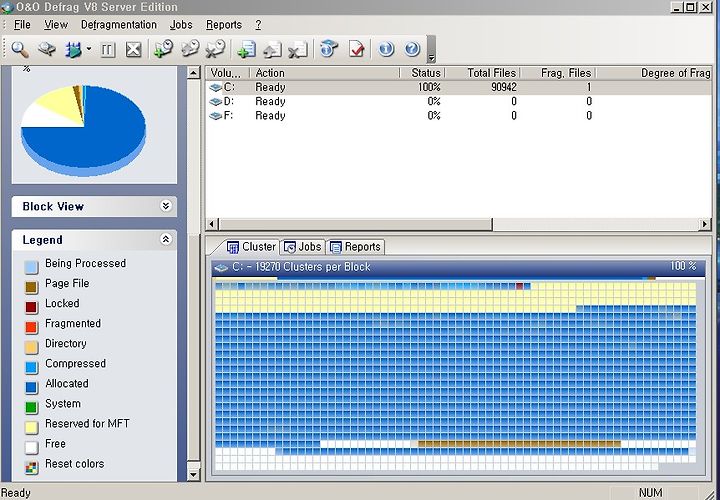Screen dimensions: 720x500
Task: Sort by the Degree of Frag column header
Action: (654, 73)
